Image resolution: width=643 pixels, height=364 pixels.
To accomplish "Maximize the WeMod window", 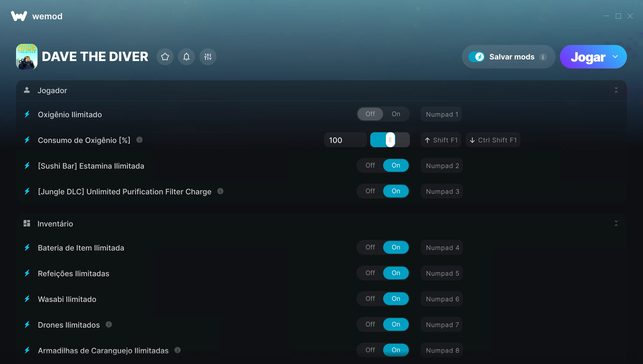I will 618,16.
